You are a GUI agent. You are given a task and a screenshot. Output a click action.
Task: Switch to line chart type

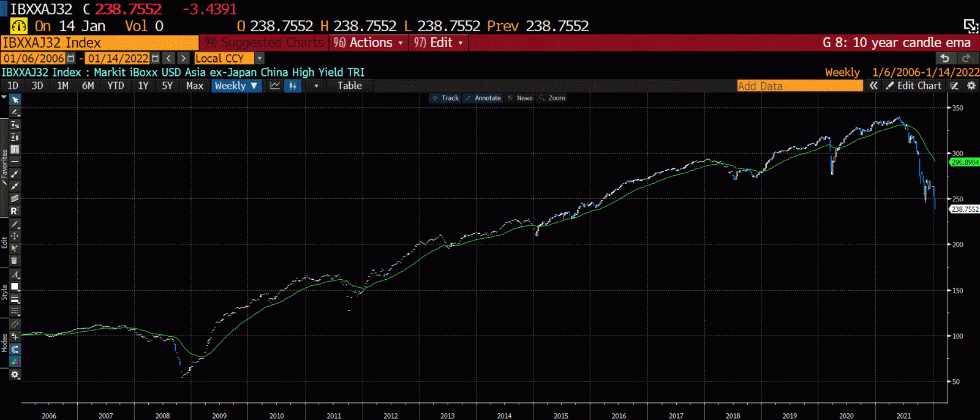(275, 86)
